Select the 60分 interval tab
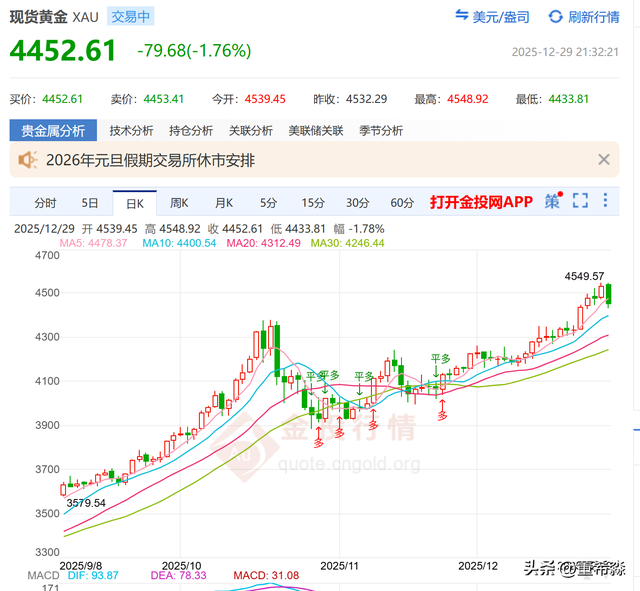 pyautogui.click(x=402, y=203)
